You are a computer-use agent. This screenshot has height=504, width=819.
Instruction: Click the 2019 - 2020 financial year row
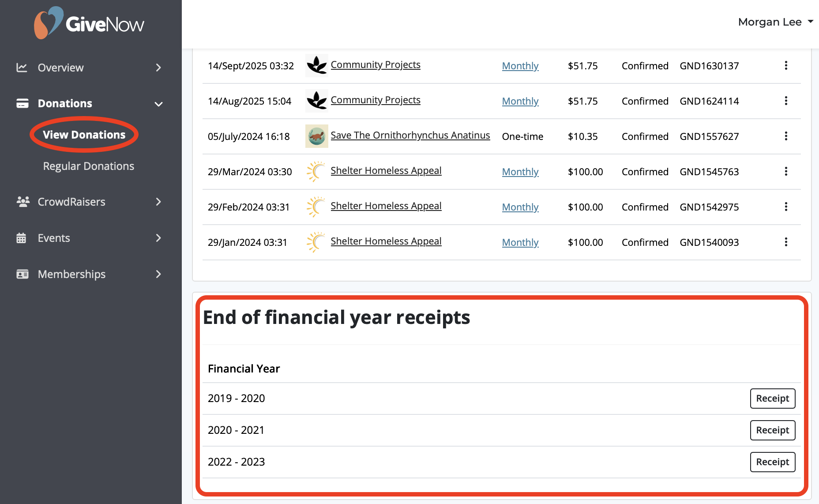(501, 399)
